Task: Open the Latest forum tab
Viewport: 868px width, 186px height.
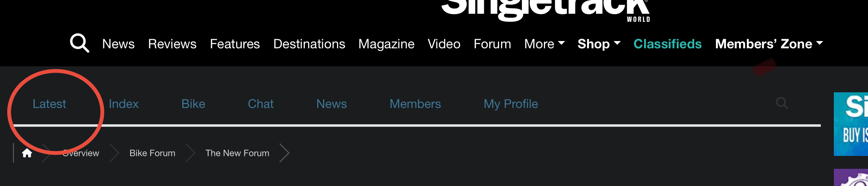Action: coord(49,104)
